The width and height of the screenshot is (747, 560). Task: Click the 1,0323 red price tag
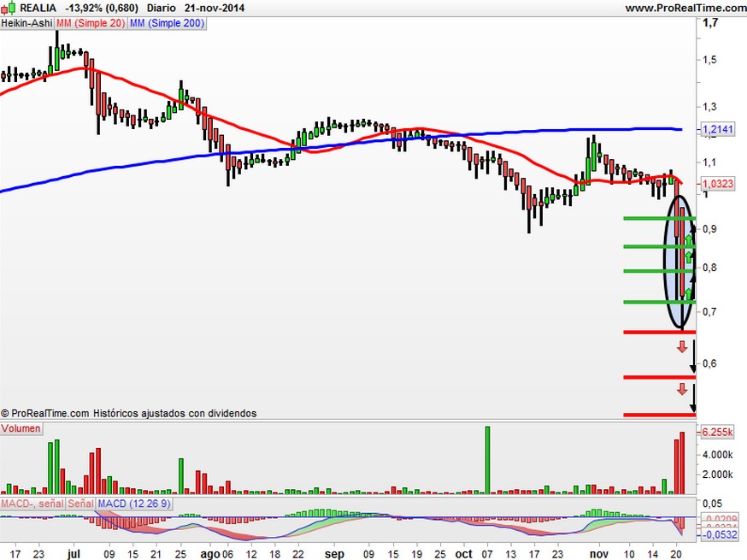[717, 184]
